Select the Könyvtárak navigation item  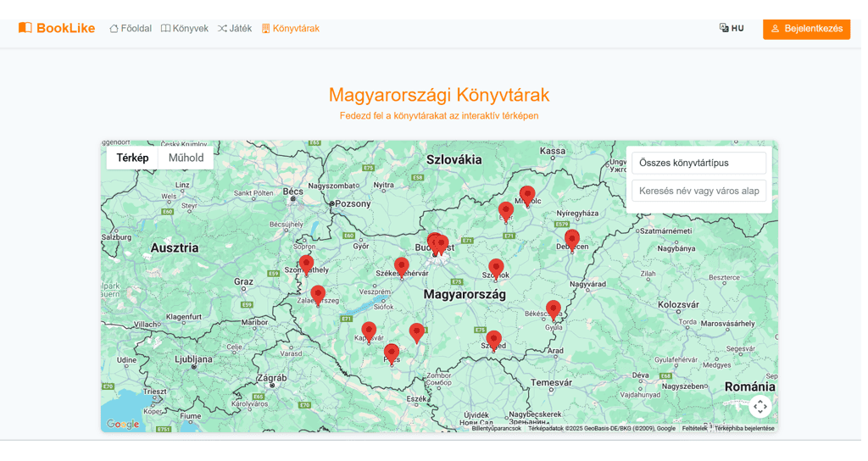(290, 29)
